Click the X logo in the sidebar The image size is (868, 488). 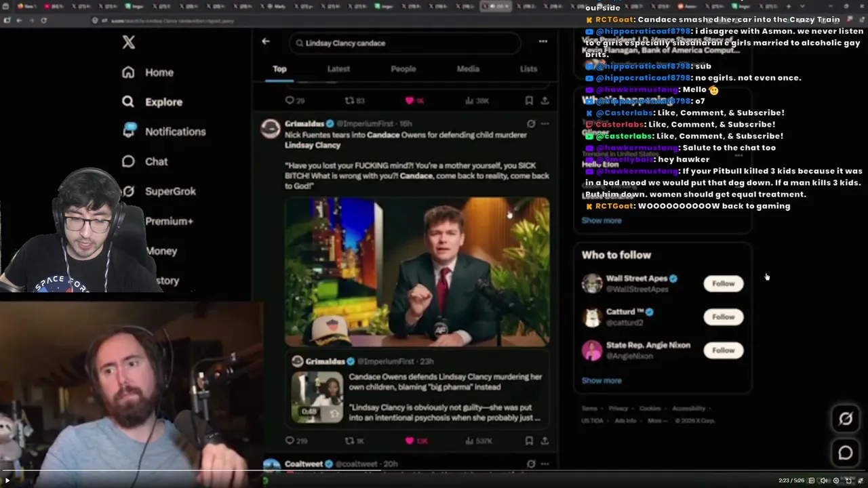point(129,43)
